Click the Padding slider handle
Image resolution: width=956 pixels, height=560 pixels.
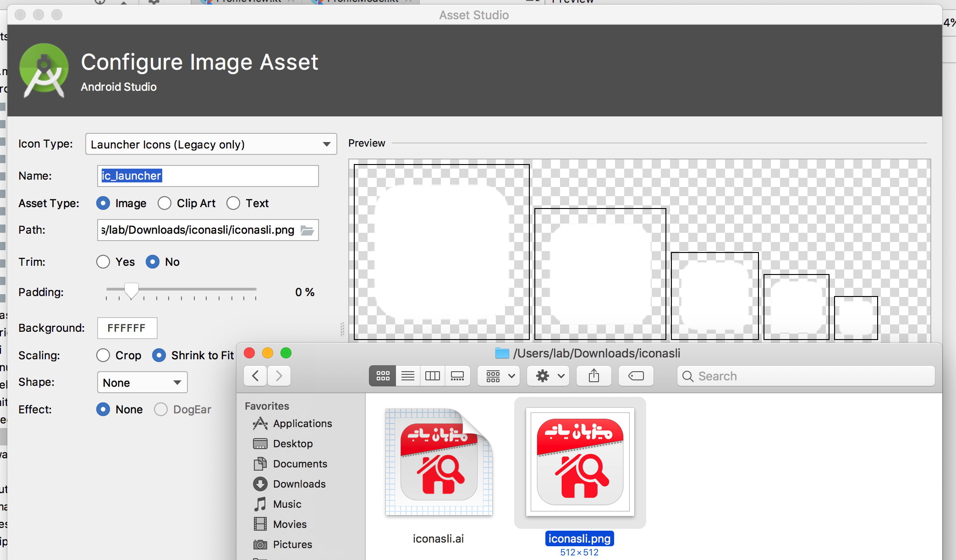[x=132, y=291]
